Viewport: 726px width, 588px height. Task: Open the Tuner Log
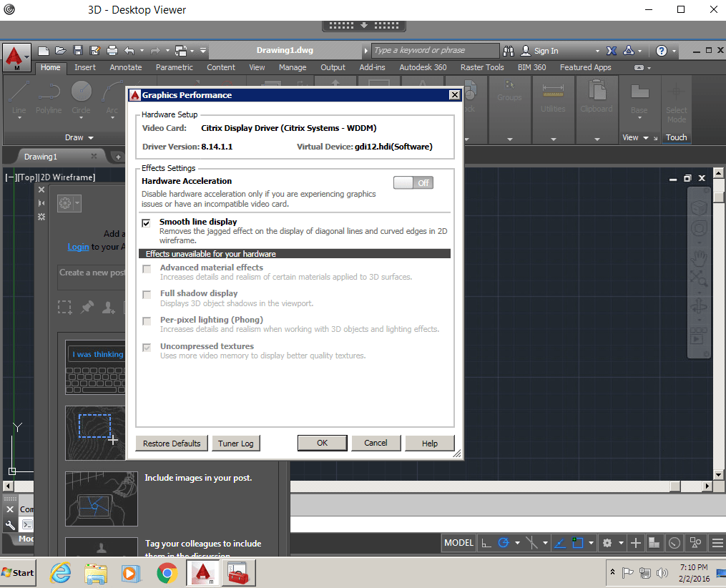(x=235, y=443)
